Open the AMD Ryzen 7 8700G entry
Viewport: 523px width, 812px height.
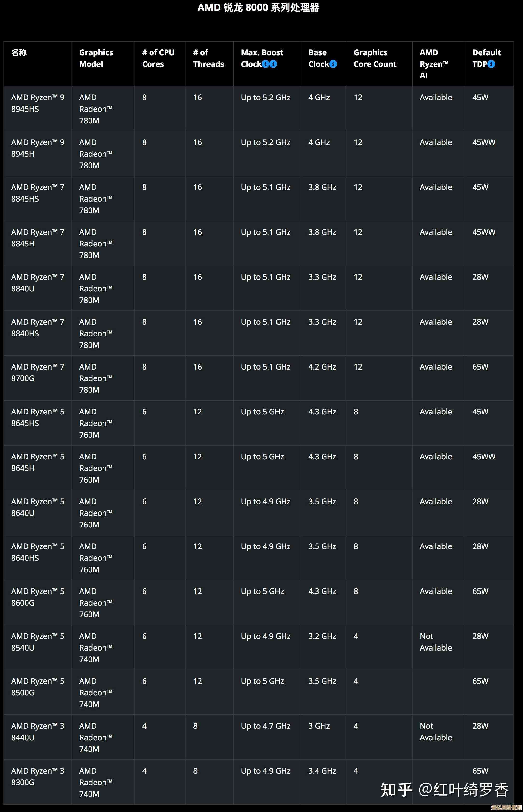click(37, 372)
